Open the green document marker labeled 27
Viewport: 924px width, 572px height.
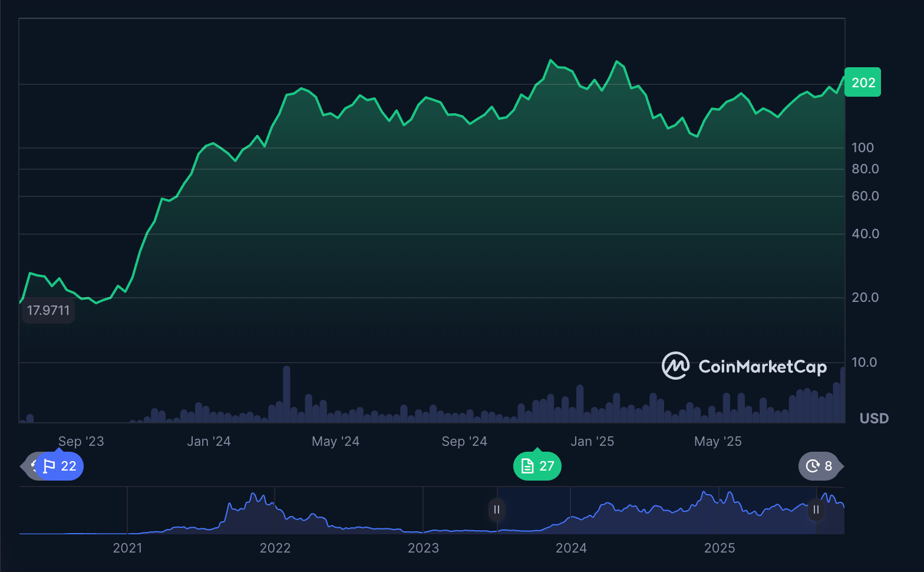click(537, 466)
